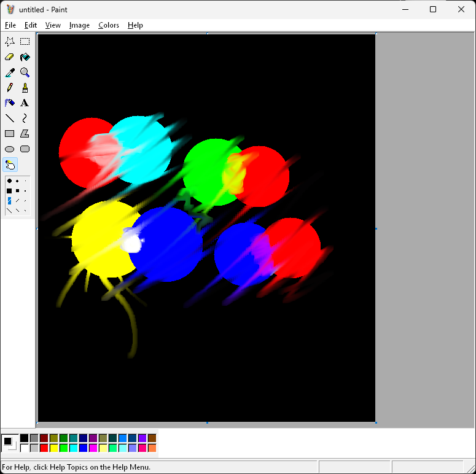Click the highlighted smudge finger tool
This screenshot has height=474, width=476.
coord(10,165)
